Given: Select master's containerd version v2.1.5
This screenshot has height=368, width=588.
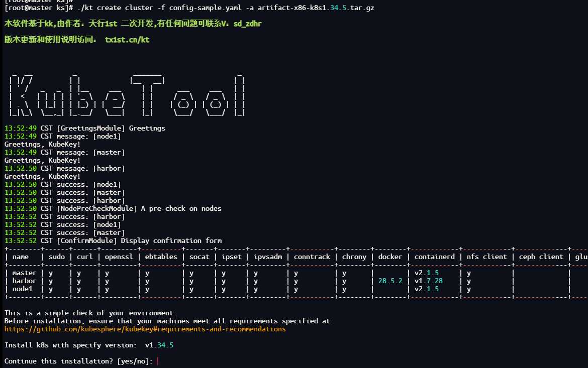Looking at the screenshot, I should [427, 273].
